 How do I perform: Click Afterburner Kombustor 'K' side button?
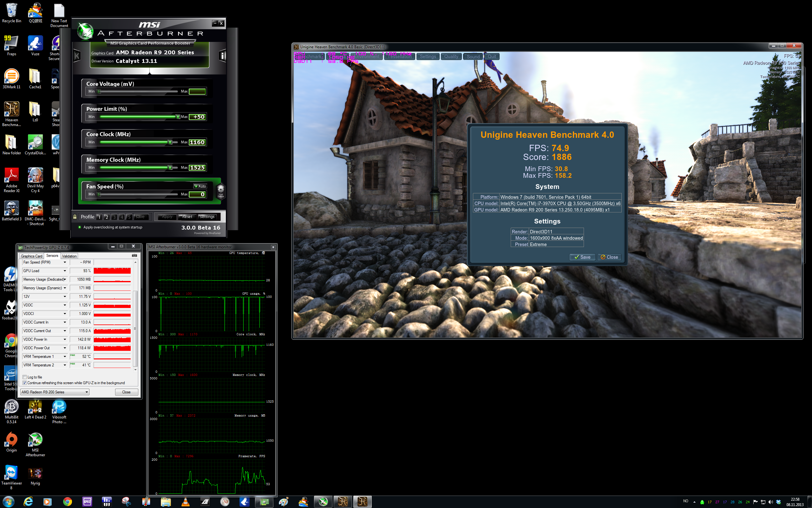(77, 56)
